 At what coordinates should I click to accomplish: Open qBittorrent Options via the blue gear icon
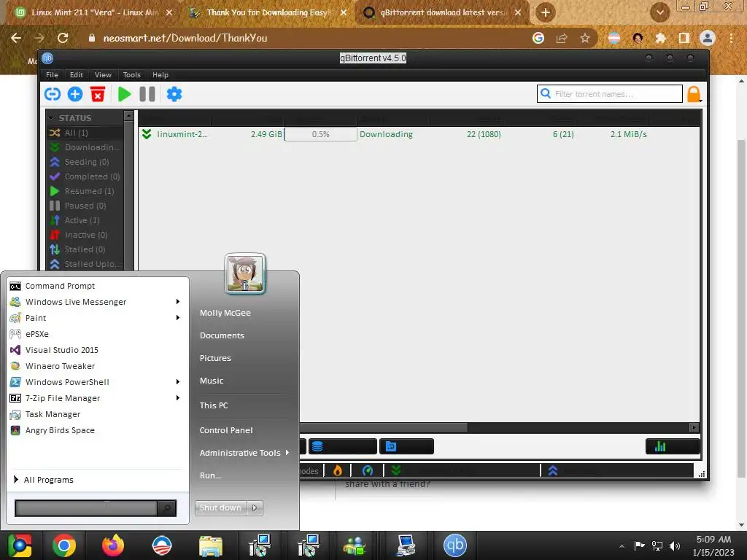point(174,94)
